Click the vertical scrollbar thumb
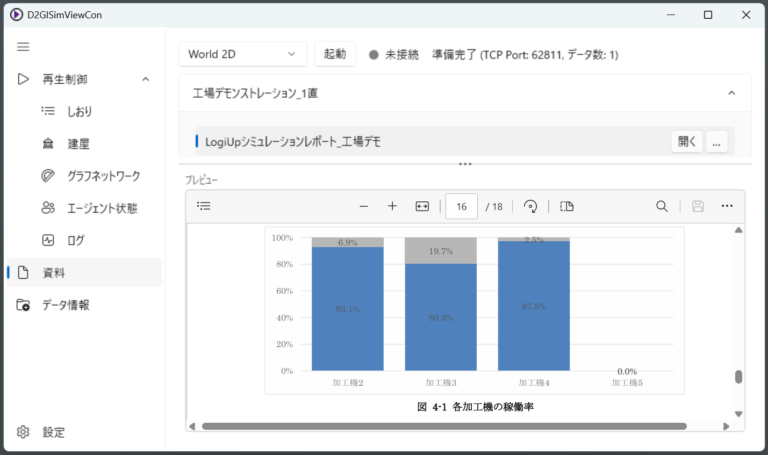 click(739, 377)
